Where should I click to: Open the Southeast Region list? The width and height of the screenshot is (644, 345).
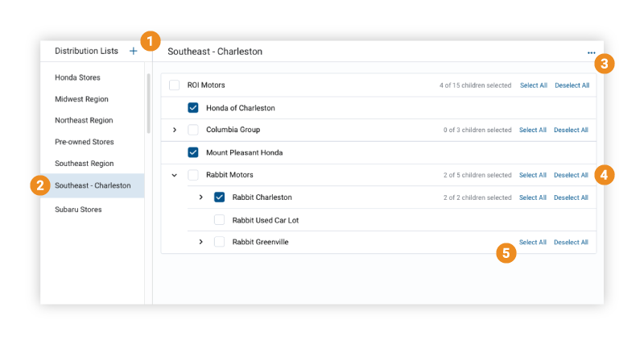[x=85, y=164]
